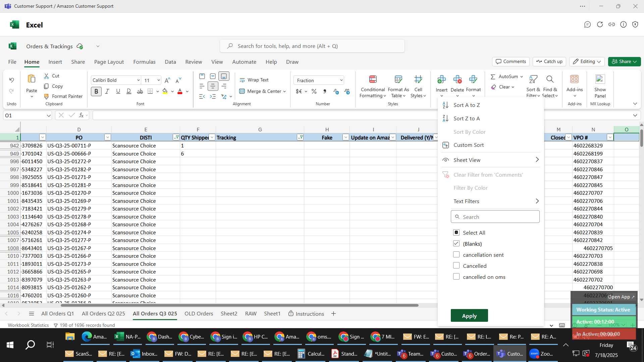The width and height of the screenshot is (644, 362).
Task: Open the Data ribbon tab
Action: [170, 62]
